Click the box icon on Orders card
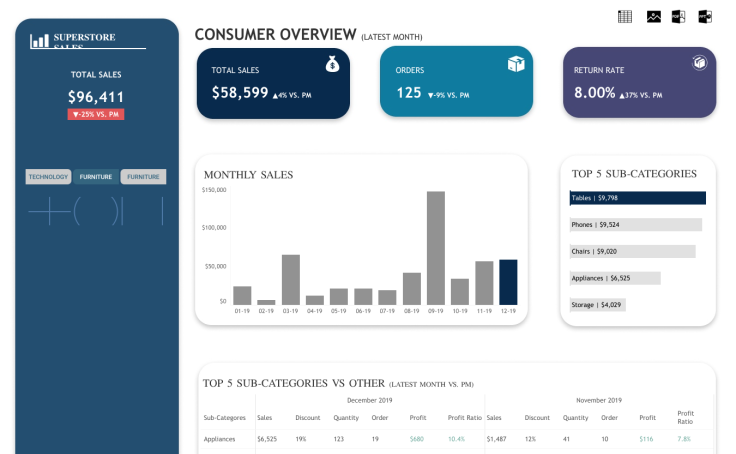Screen dimensions: 736x454 (516, 63)
